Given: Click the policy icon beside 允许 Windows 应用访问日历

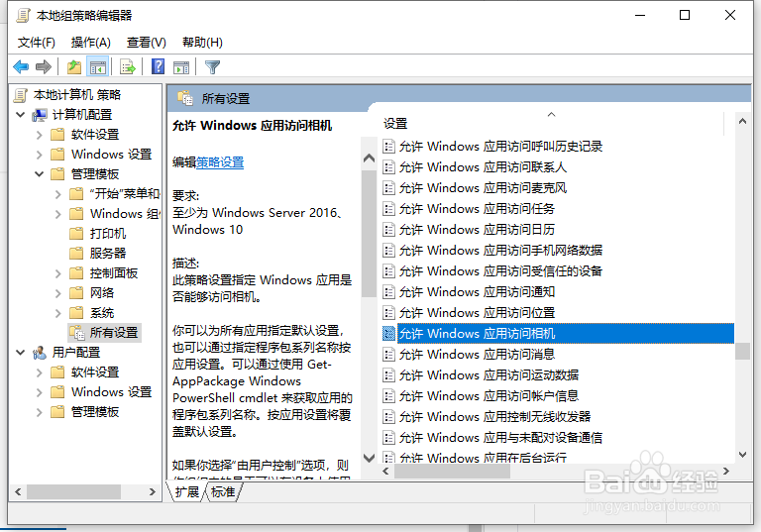Looking at the screenshot, I should click(388, 230).
